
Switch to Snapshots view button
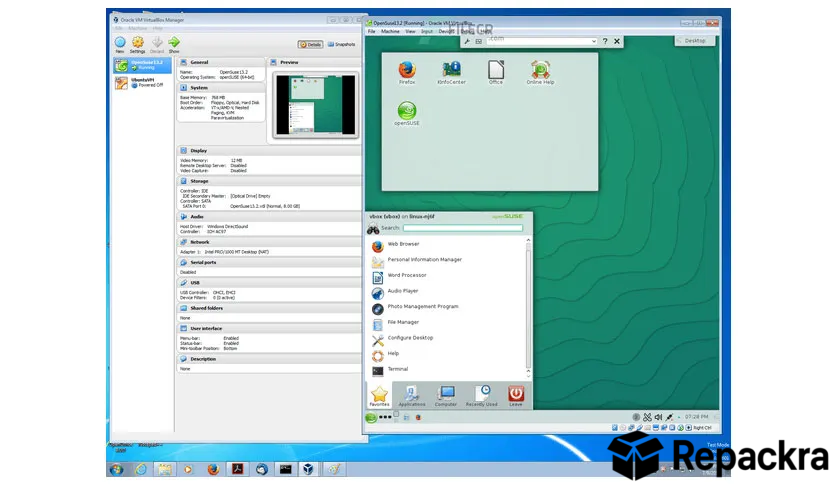(x=341, y=44)
